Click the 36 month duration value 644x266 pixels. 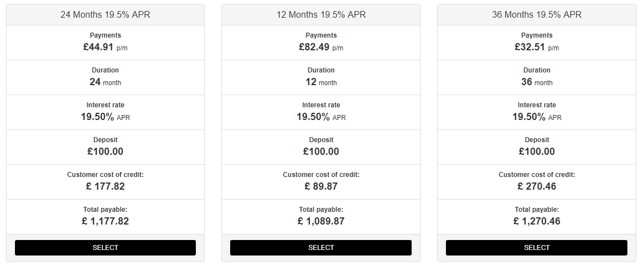tap(537, 82)
